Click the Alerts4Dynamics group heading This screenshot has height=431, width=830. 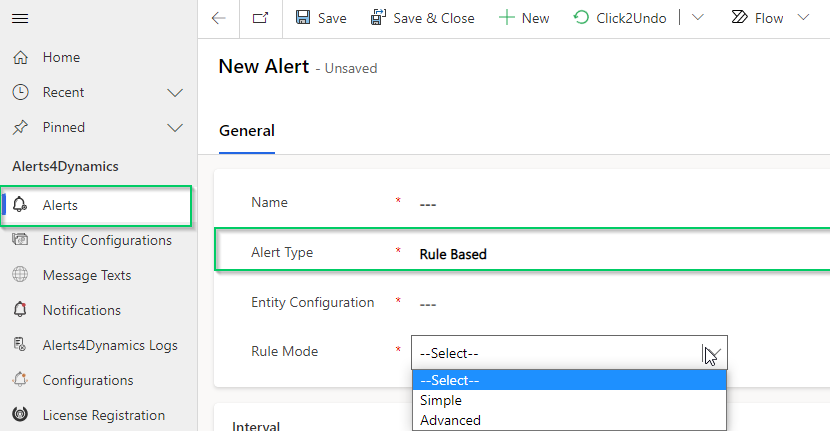pos(65,166)
